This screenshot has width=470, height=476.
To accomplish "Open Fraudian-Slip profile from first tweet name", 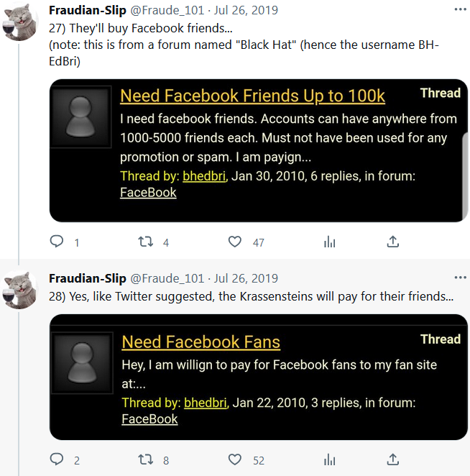I will (87, 11).
